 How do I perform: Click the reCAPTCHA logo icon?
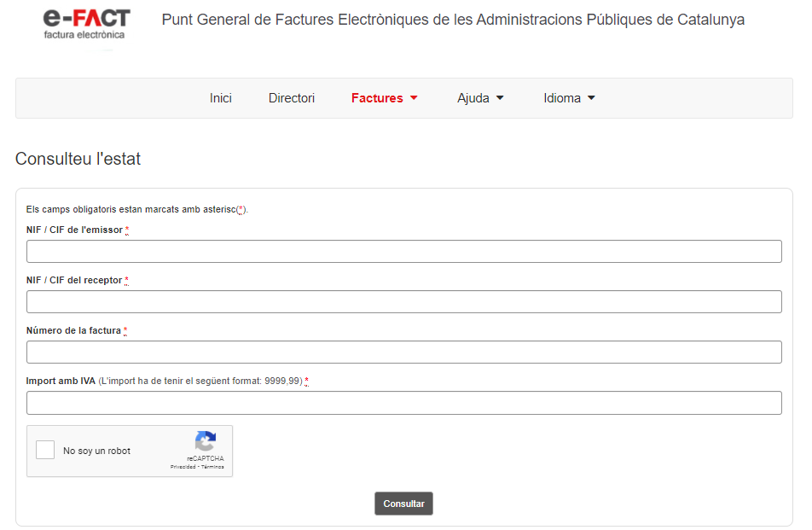pos(206,441)
